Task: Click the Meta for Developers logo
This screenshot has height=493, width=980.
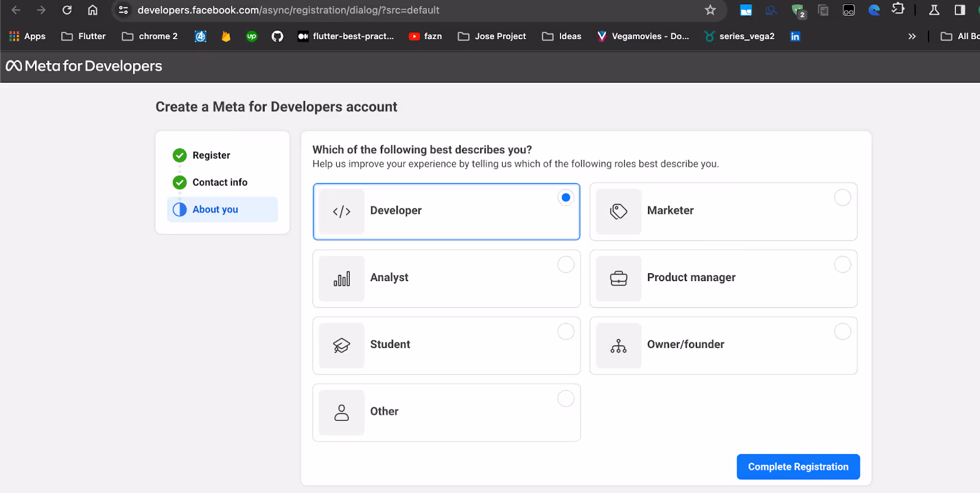Action: 84,66
